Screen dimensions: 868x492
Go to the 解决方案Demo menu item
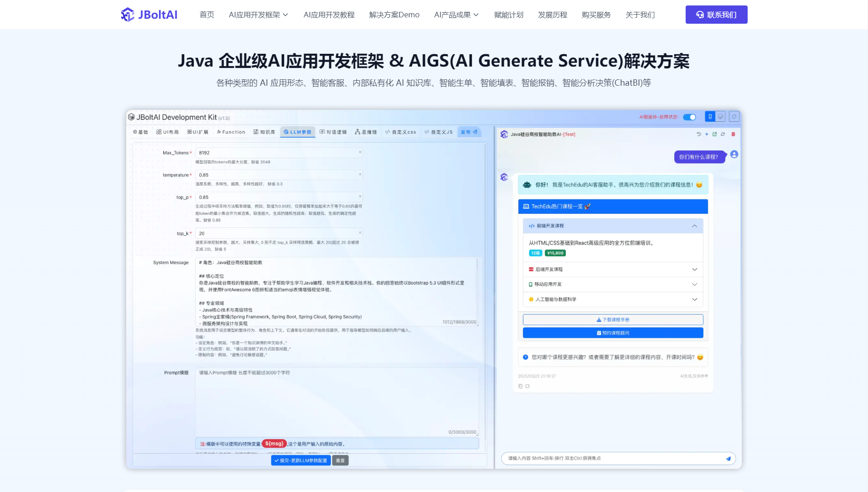[x=393, y=15]
